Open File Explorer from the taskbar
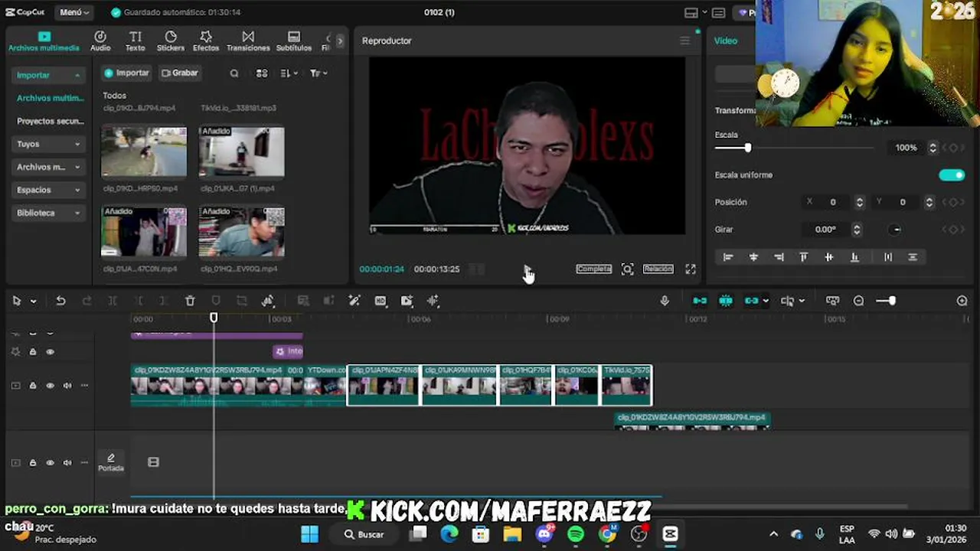The width and height of the screenshot is (980, 551). click(x=512, y=534)
